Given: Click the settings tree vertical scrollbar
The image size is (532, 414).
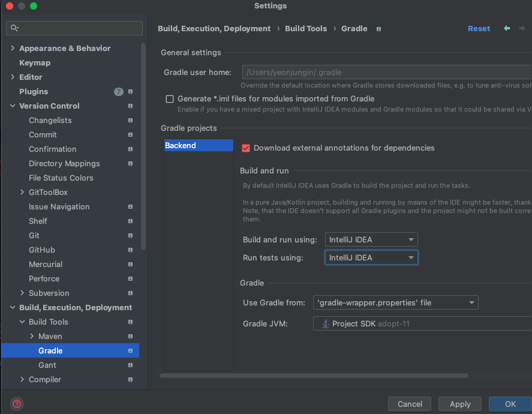Looking at the screenshot, I should pos(143,146).
